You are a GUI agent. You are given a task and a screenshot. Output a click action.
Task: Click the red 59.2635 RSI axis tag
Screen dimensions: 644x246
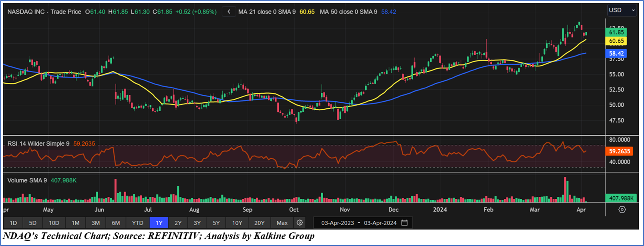(620, 151)
